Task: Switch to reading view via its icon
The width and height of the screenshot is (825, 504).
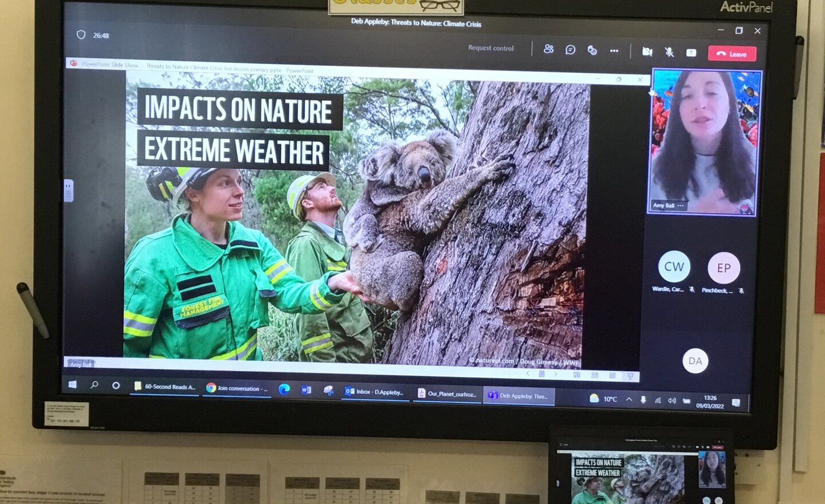Action: (x=613, y=376)
